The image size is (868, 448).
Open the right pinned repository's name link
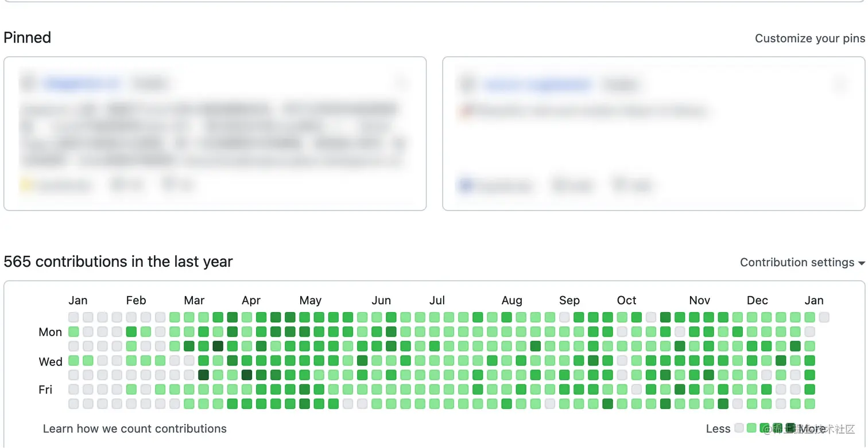tap(537, 85)
